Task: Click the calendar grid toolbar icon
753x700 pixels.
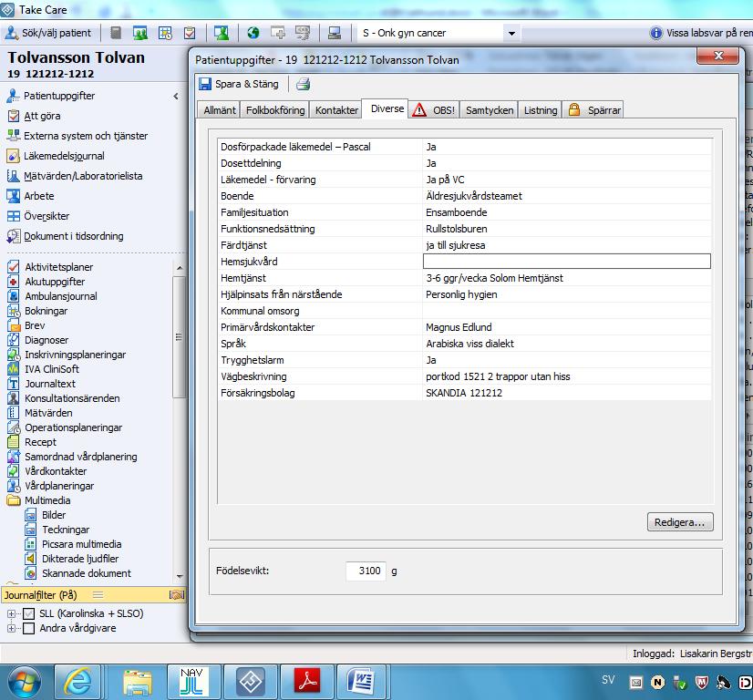Action: (165, 33)
